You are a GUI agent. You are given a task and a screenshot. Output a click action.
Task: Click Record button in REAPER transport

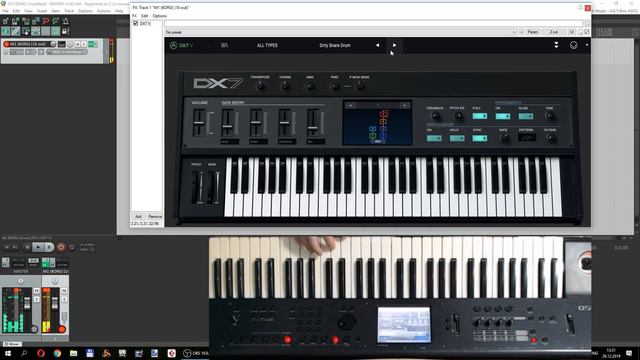(61, 247)
